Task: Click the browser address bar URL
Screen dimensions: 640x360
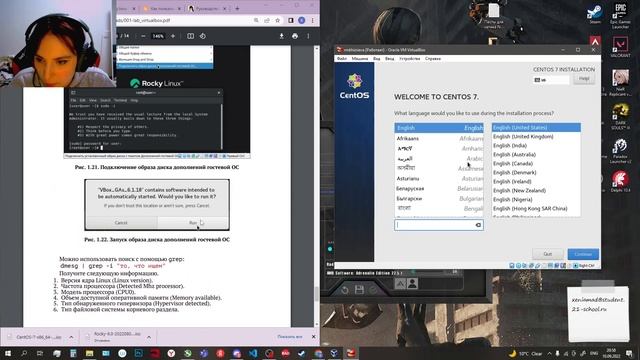Action: coord(144,20)
